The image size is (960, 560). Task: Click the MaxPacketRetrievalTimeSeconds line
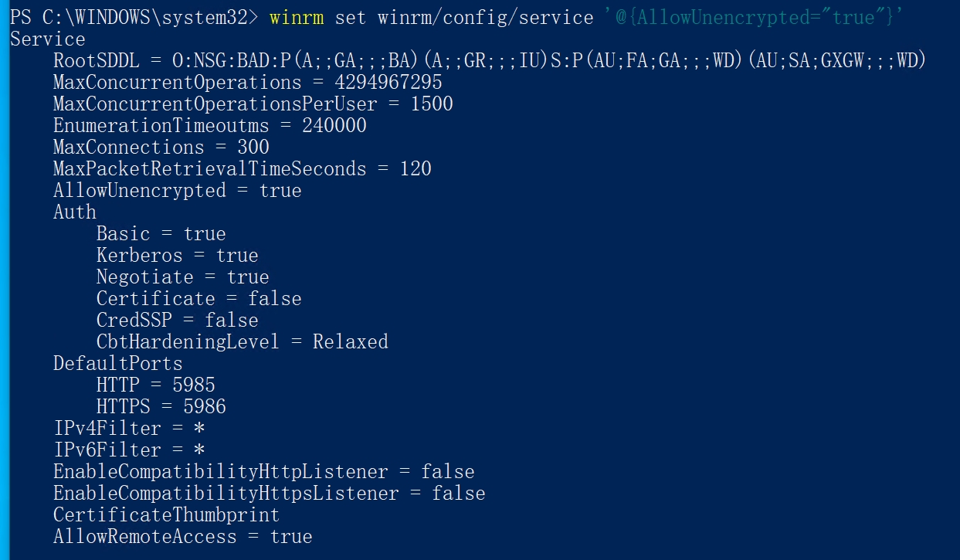242,168
